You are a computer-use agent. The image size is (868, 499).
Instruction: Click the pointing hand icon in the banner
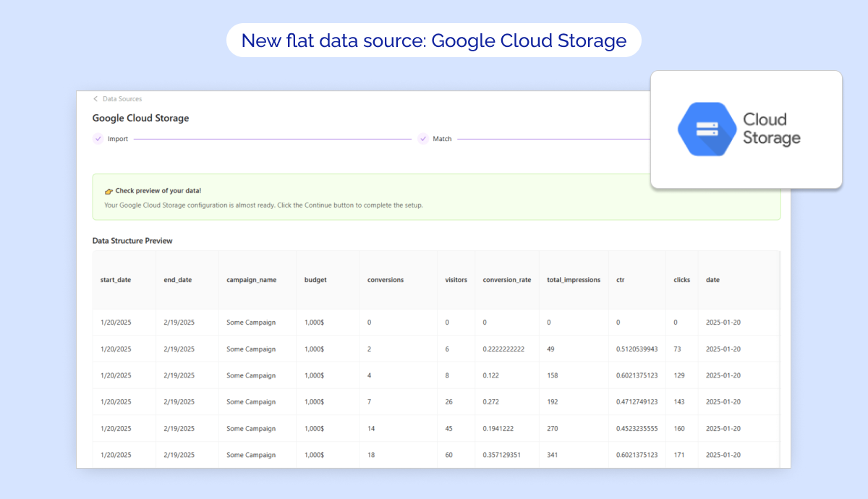coord(109,192)
